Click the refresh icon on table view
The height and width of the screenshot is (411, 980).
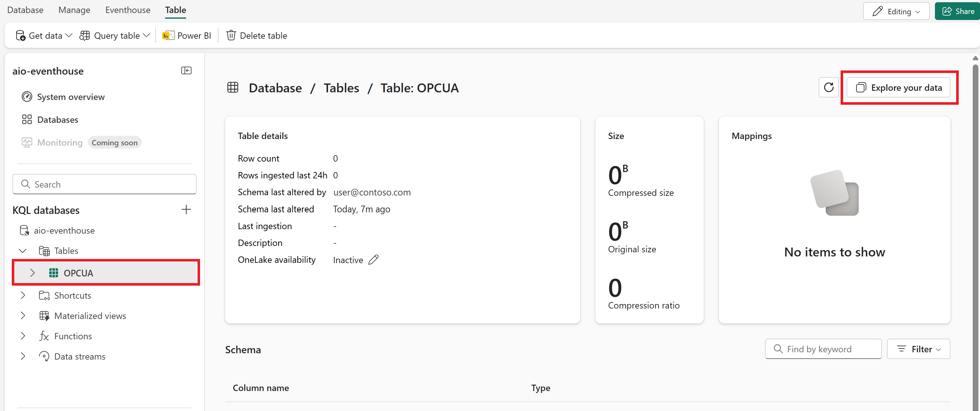829,88
